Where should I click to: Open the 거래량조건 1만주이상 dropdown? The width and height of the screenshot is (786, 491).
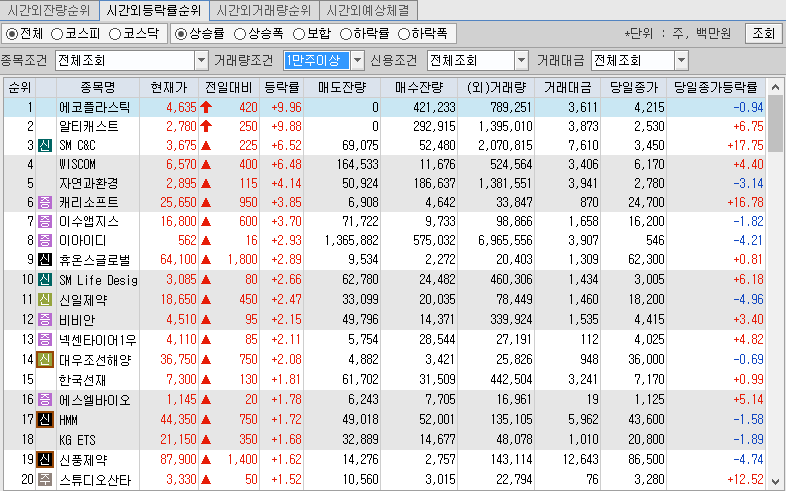[357, 61]
